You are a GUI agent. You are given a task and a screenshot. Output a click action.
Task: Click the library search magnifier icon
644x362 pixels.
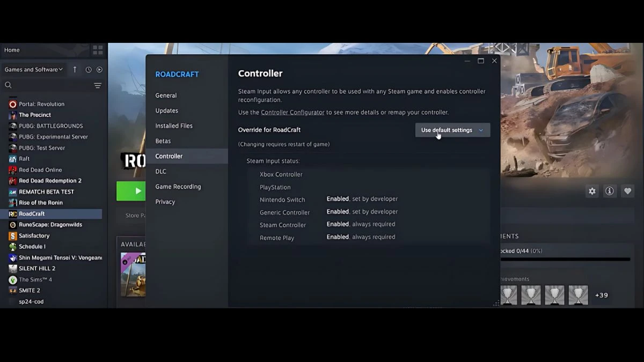point(8,85)
